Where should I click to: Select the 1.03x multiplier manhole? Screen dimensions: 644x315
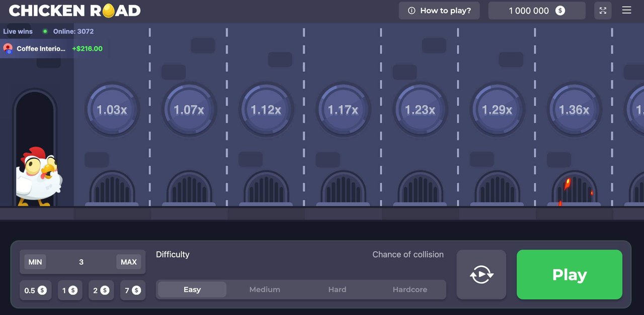pos(112,110)
